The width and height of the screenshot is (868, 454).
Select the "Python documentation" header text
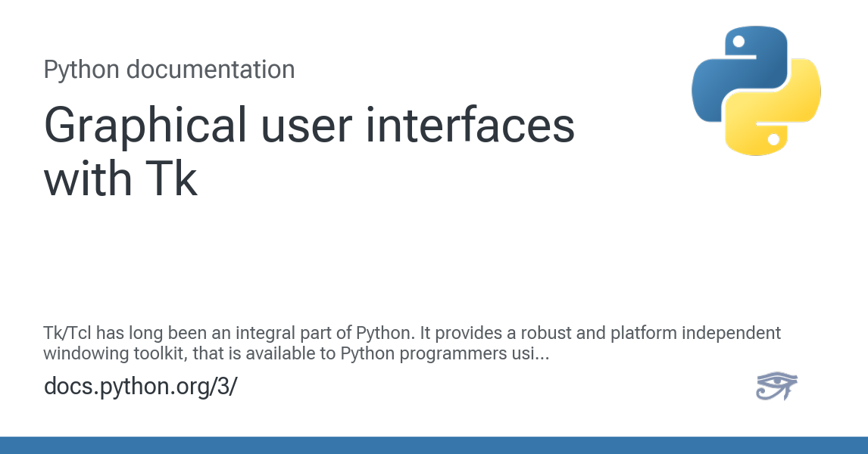tap(169, 70)
